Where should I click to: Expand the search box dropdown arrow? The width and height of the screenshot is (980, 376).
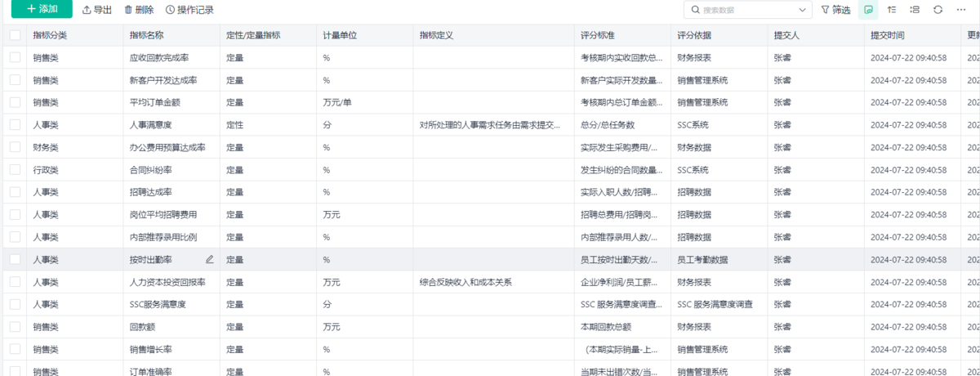tap(804, 10)
